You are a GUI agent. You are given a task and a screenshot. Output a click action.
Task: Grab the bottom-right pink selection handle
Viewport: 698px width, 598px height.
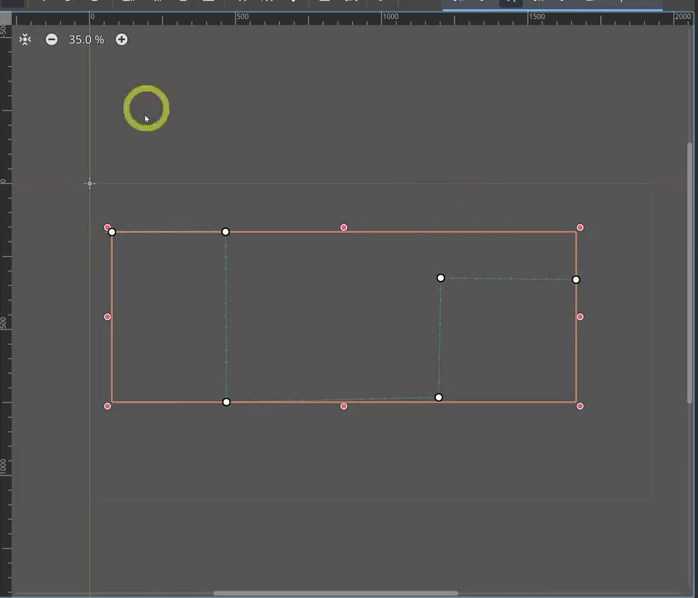click(x=580, y=406)
